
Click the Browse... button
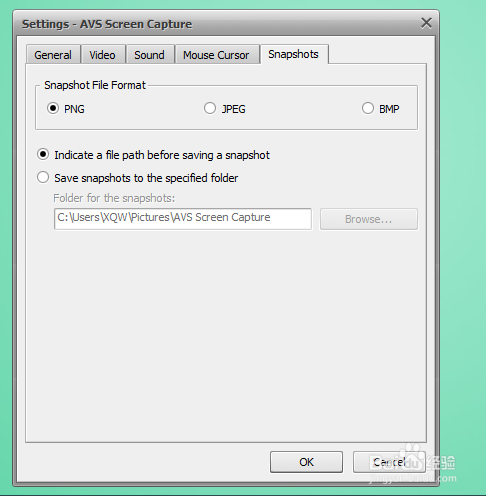[368, 219]
